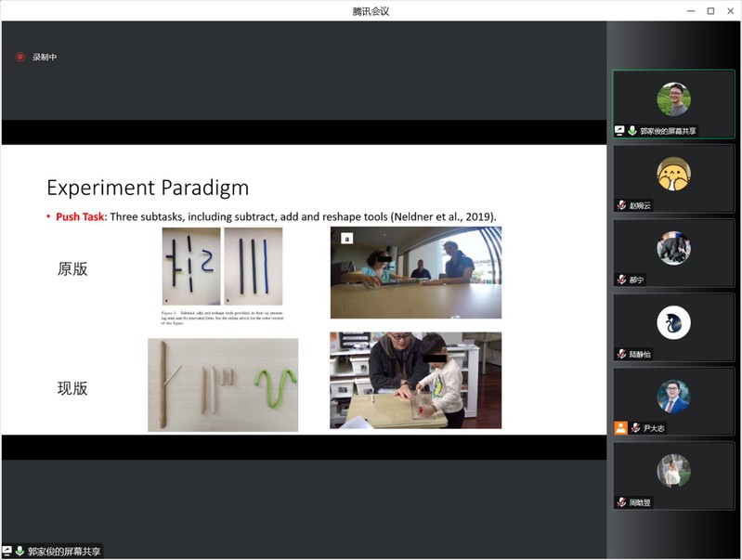Click screen share icon in 郭家俊's participant tile
The width and height of the screenshot is (742, 560).
point(620,131)
